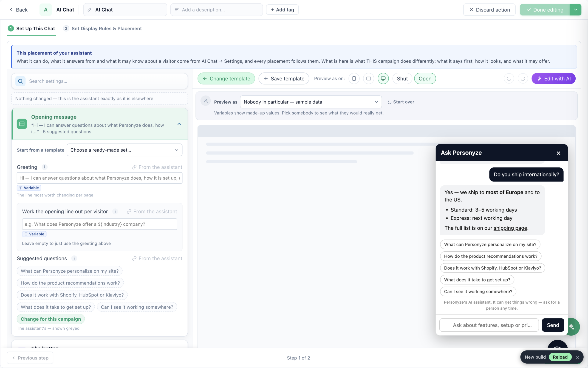This screenshot has width=588, height=368.
Task: Preview on desktop monitor device
Action: pyautogui.click(x=383, y=79)
